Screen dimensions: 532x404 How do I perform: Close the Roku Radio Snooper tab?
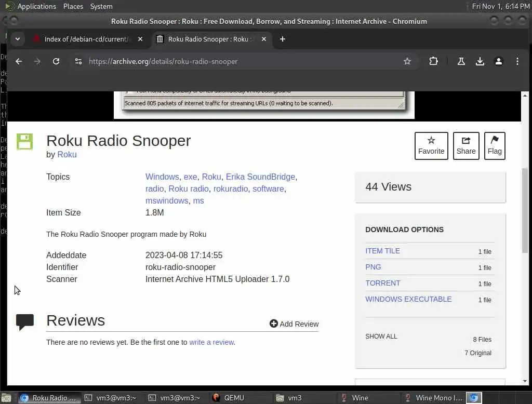263,39
